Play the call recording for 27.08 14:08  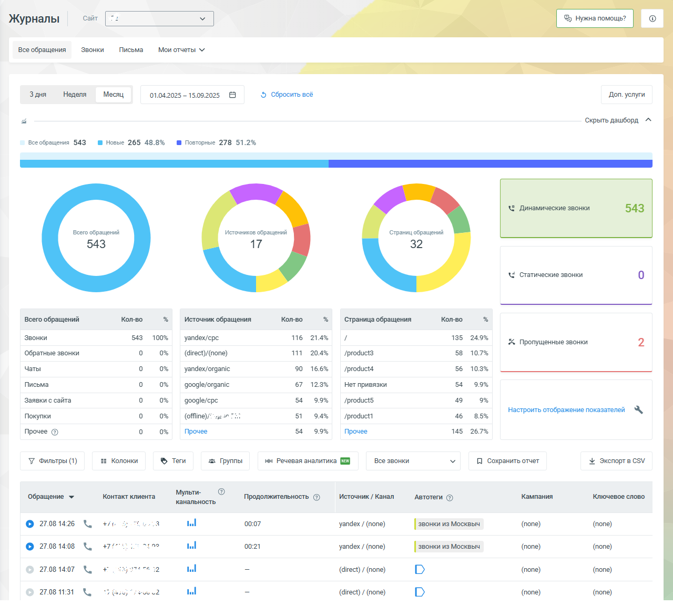click(30, 547)
